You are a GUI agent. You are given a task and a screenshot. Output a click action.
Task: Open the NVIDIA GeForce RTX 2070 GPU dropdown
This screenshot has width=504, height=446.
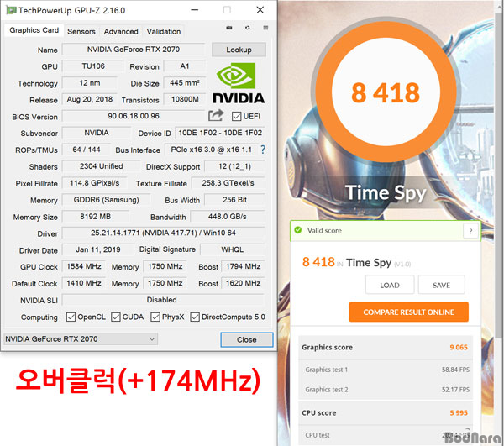(81, 339)
